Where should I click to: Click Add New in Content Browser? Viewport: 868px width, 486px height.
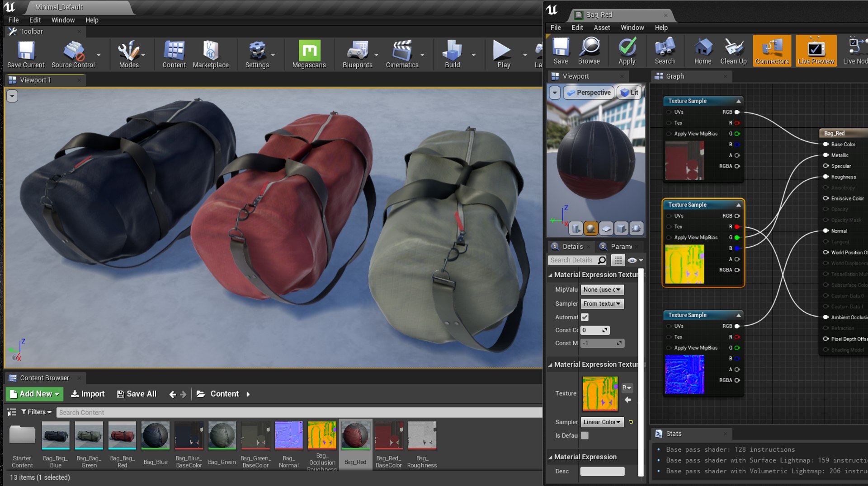(35, 394)
